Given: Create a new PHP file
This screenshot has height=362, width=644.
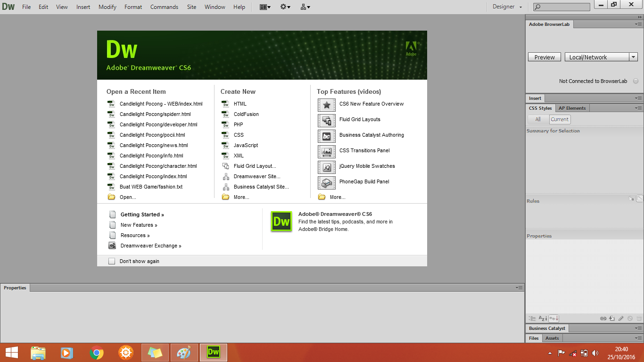Looking at the screenshot, I should point(239,124).
